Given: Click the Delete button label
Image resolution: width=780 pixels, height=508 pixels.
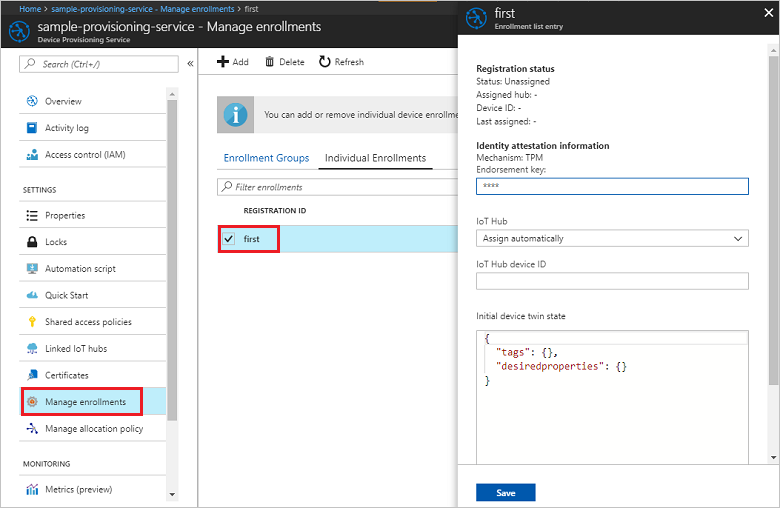Looking at the screenshot, I should tap(292, 62).
